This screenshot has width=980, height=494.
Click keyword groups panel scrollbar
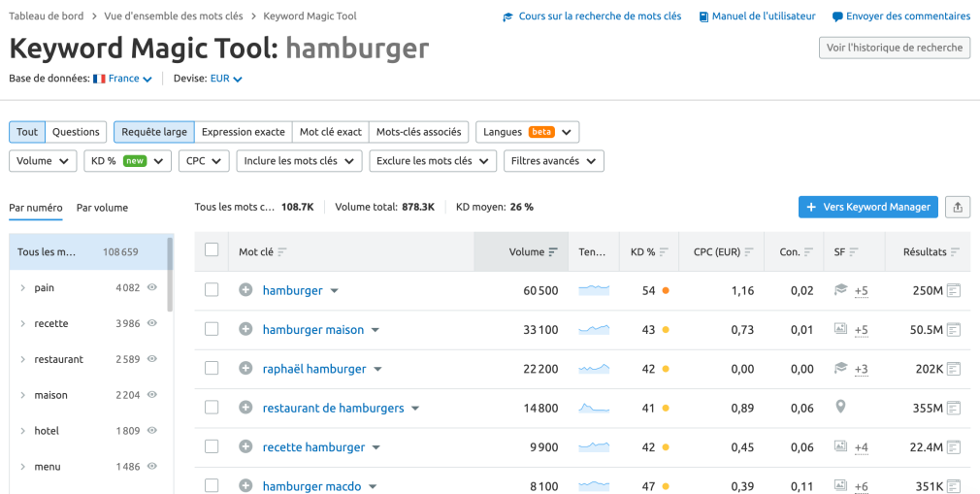170,274
